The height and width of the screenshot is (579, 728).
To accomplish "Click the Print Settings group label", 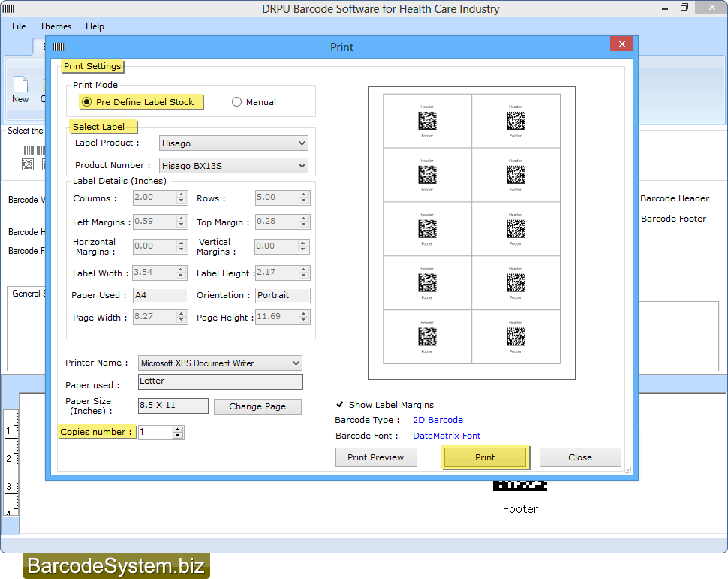I will tap(92, 66).
